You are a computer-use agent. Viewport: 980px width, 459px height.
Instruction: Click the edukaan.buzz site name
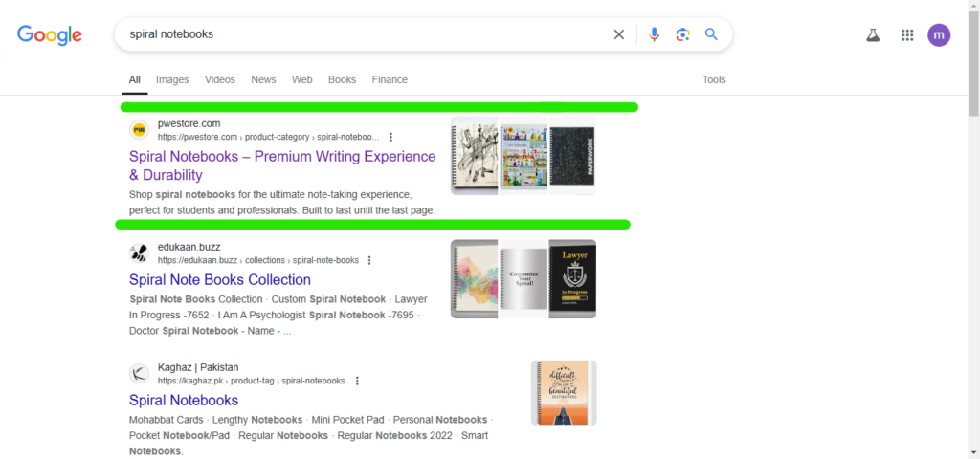pos(189,247)
